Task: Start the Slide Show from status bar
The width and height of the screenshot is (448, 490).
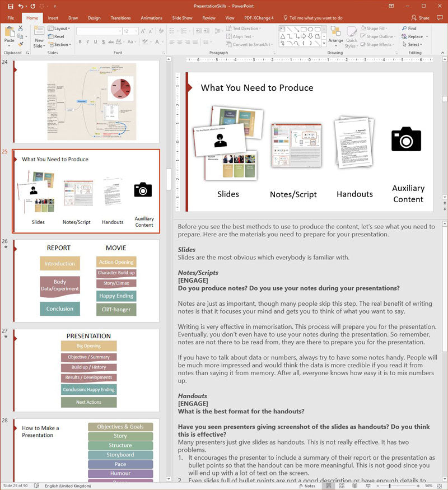Action: point(368,486)
